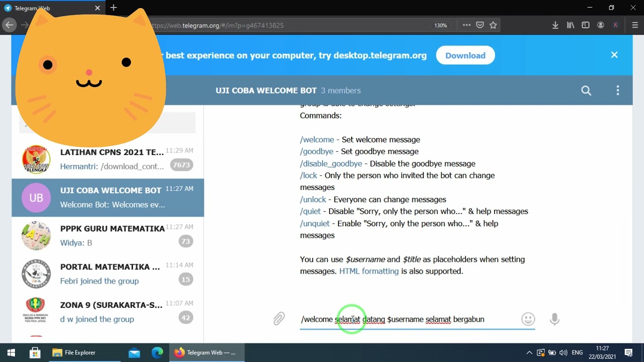Screen dimensions: 644x362
Task: Click the attach file paperclip icon
Action: 279,319
